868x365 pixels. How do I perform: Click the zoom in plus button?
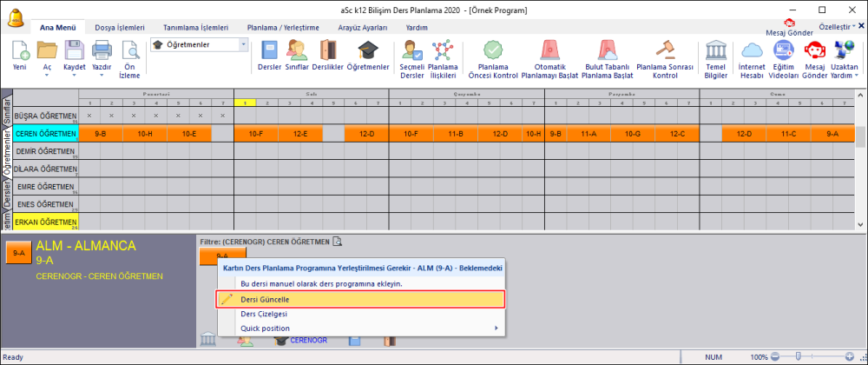click(x=849, y=357)
